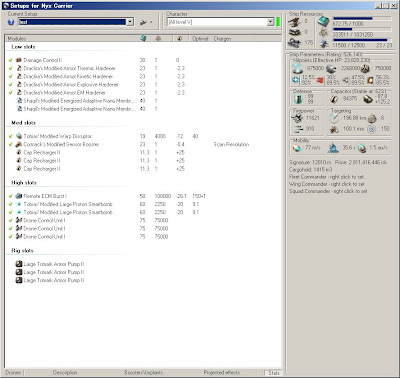Click the Wing Commander line

(327, 184)
